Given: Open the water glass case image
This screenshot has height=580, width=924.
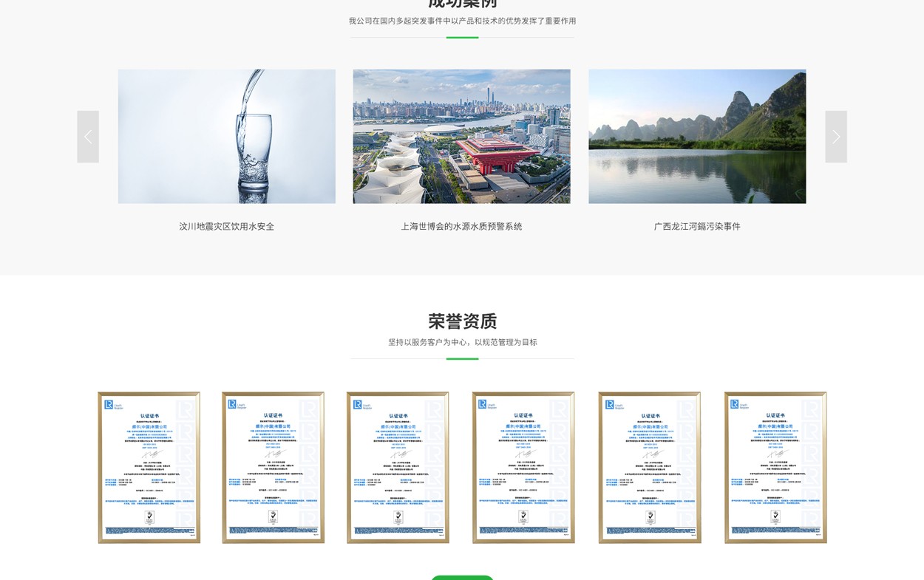Looking at the screenshot, I should click(226, 137).
